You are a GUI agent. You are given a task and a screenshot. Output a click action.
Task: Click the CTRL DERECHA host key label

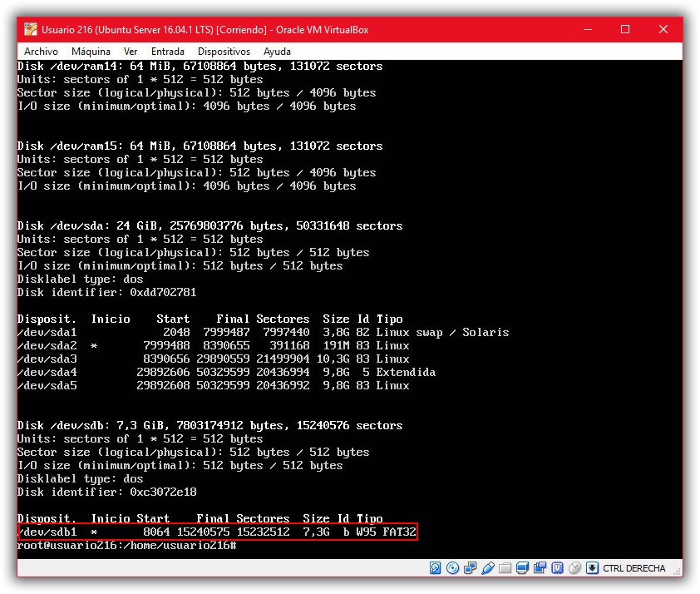[634, 568]
